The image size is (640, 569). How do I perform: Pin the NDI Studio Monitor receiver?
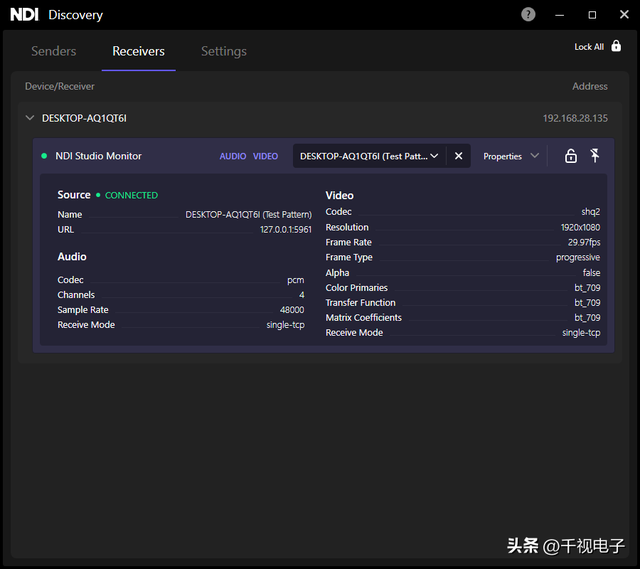[595, 156]
